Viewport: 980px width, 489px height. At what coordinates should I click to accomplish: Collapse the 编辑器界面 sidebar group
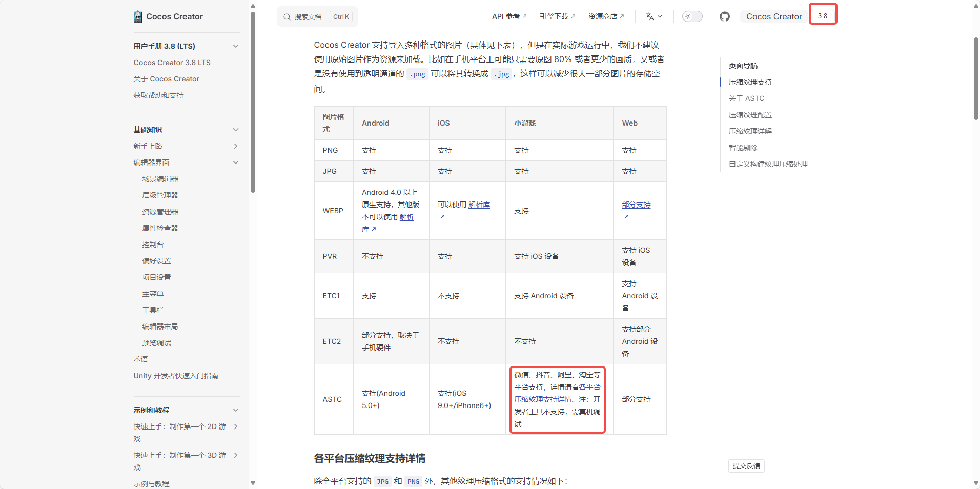tap(236, 162)
